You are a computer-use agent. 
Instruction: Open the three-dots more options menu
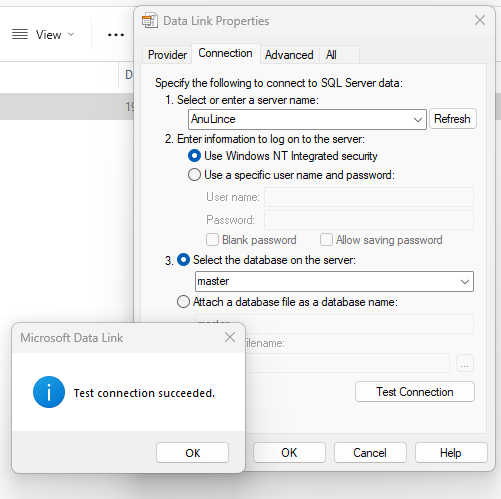click(116, 35)
